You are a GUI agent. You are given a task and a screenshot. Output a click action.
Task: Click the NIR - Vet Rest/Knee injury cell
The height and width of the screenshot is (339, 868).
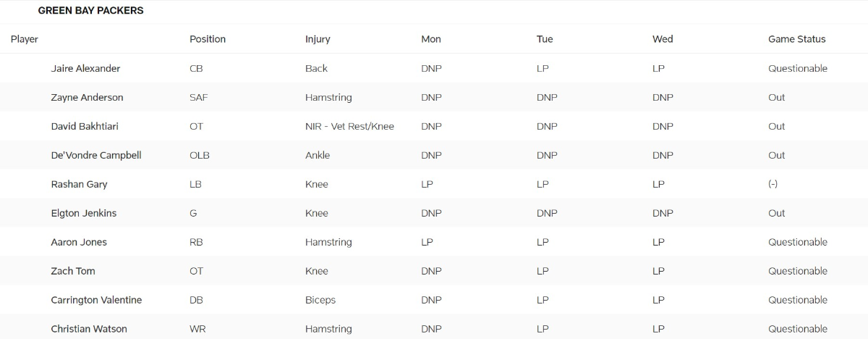pyautogui.click(x=349, y=126)
